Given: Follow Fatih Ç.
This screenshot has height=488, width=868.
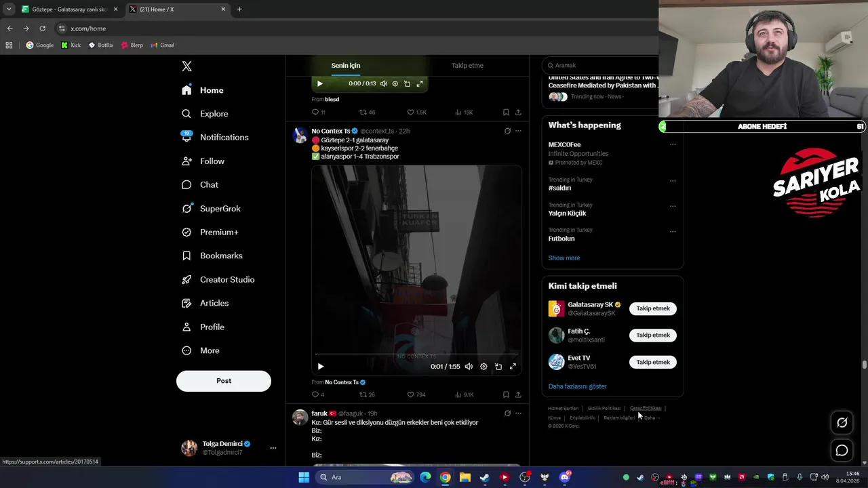Looking at the screenshot, I should click(653, 335).
